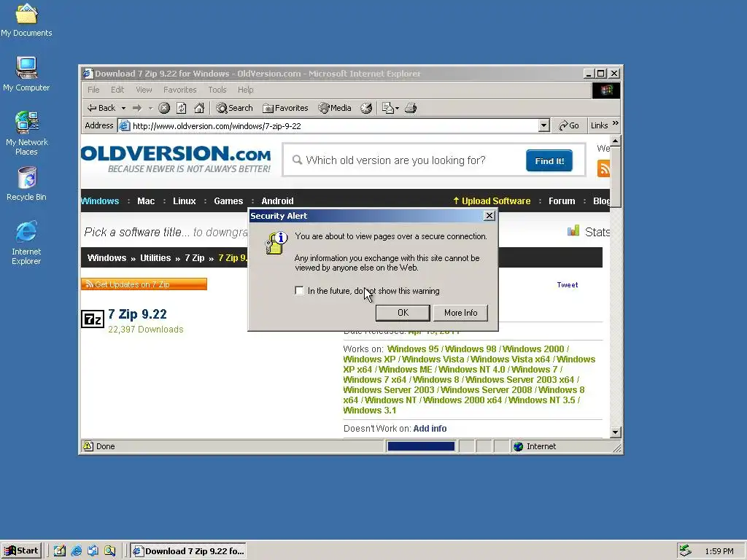747x560 pixels.
Task: Click the Go button
Action: pos(569,125)
